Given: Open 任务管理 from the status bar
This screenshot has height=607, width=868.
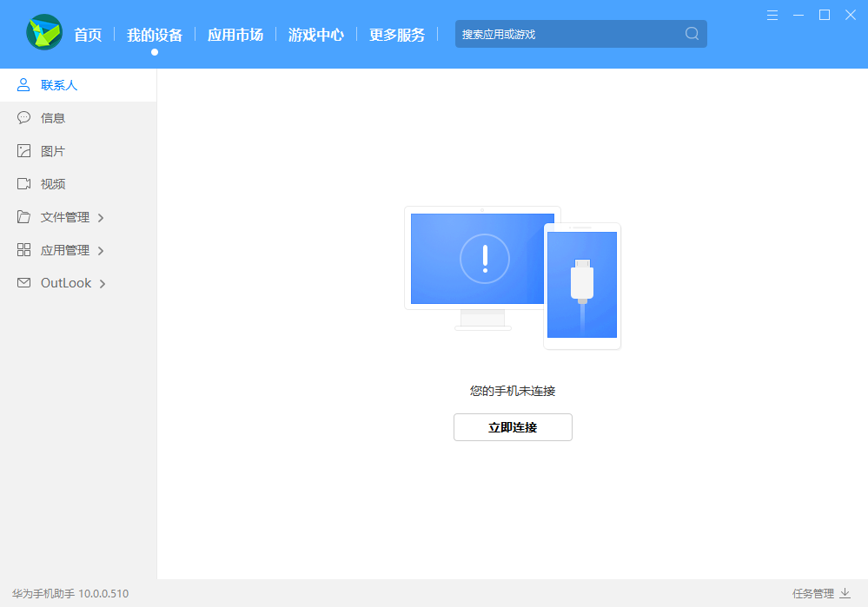Looking at the screenshot, I should tap(815, 592).
